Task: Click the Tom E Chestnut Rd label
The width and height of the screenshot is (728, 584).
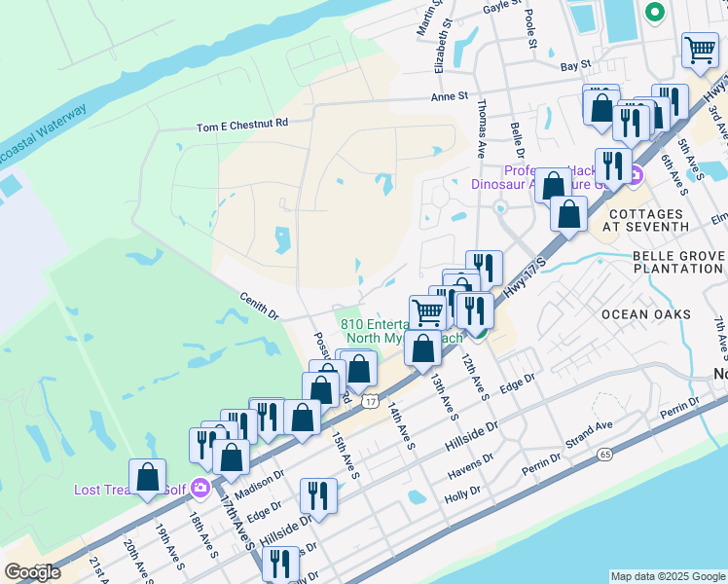Action: pyautogui.click(x=242, y=125)
